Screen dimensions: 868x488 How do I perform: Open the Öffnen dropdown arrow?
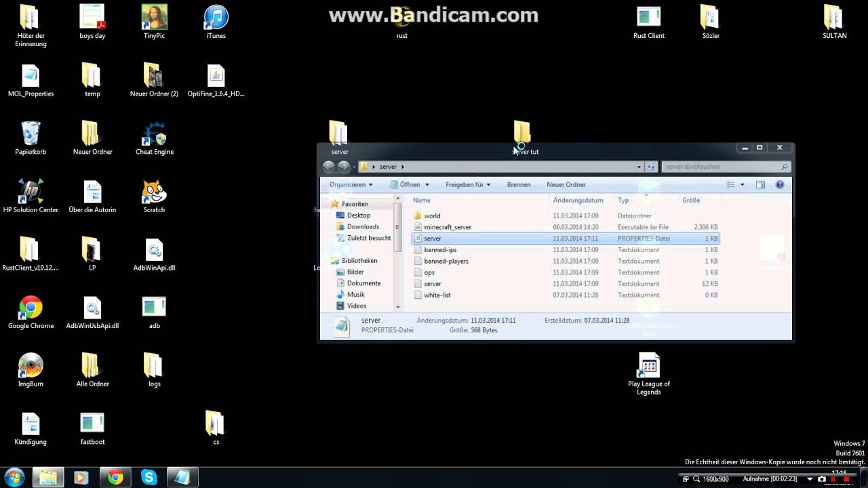(x=427, y=184)
